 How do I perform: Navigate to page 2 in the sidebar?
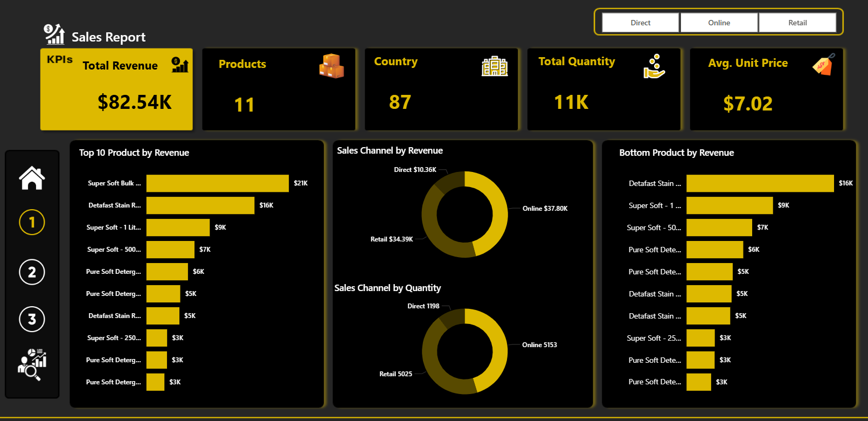pos(32,272)
